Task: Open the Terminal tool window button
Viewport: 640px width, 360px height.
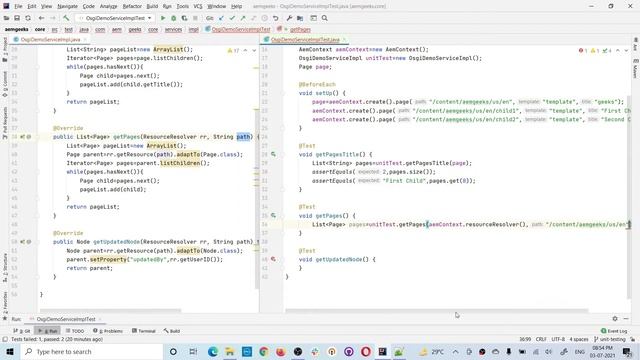Action: click(x=144, y=331)
